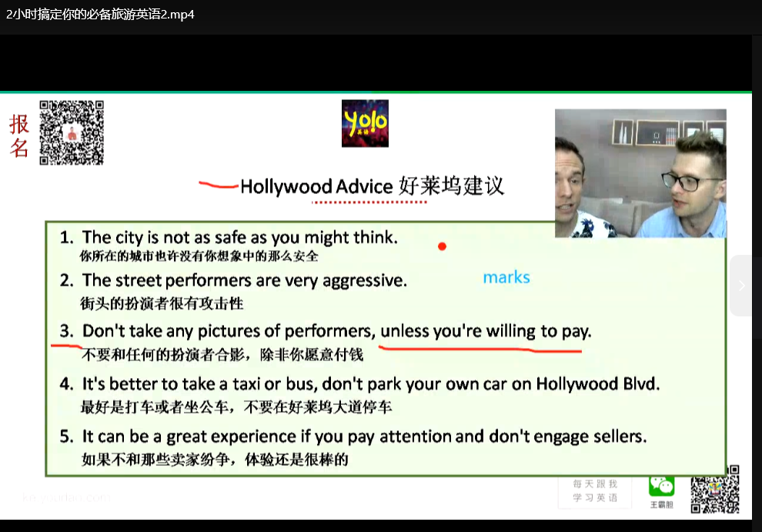
Task: Click the 报名 red label
Action: click(19, 136)
